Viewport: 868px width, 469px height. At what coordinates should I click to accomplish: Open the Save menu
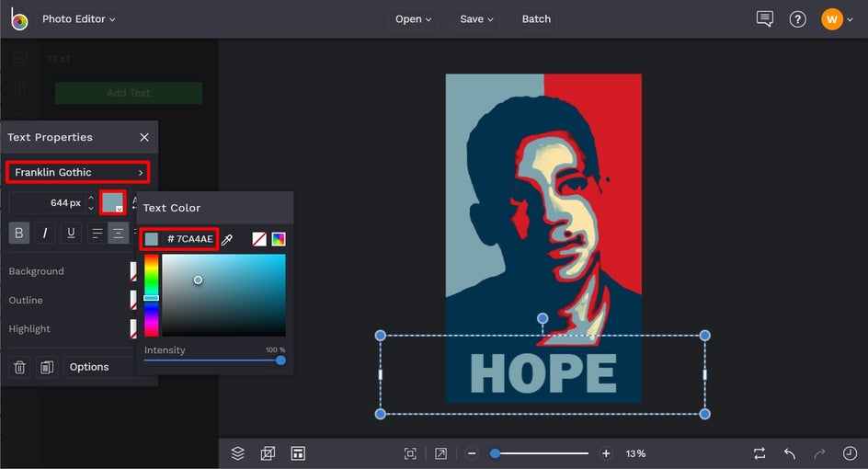click(x=476, y=18)
